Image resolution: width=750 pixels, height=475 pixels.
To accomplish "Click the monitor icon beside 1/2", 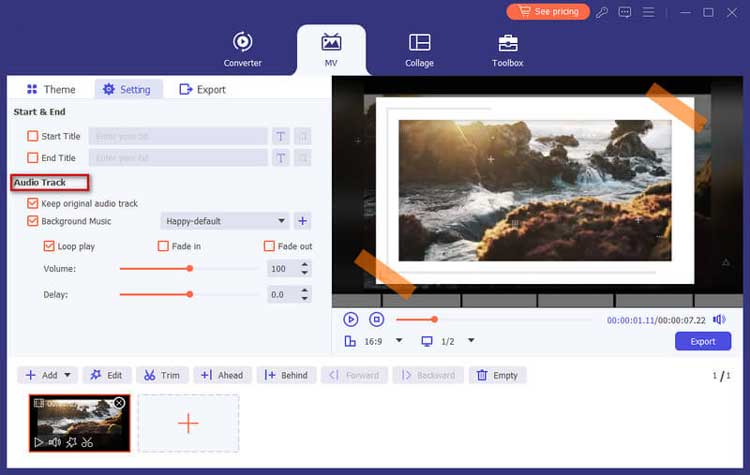I will [x=427, y=341].
